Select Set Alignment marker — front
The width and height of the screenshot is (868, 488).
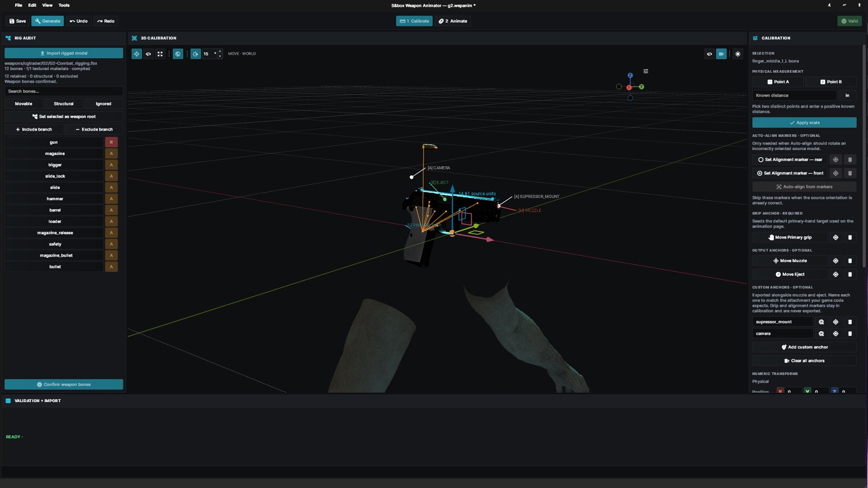coord(790,174)
